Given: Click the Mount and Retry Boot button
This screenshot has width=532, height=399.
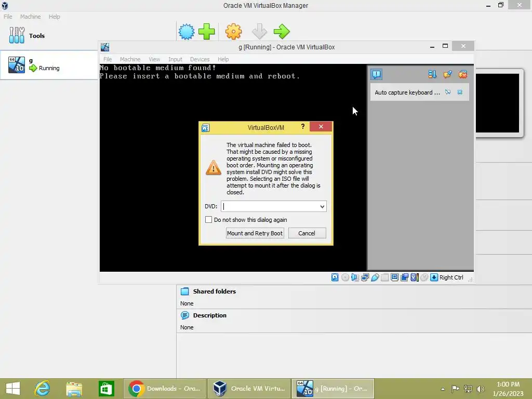Looking at the screenshot, I should pos(255,233).
